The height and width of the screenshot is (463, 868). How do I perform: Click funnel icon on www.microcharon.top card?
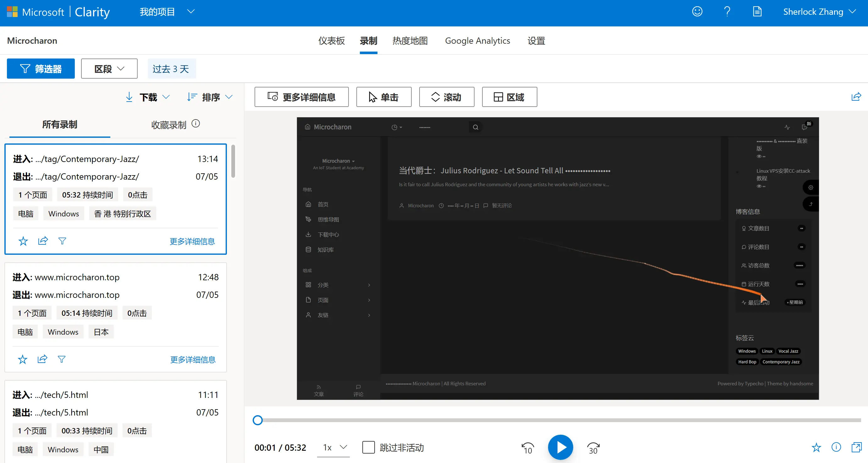click(62, 359)
